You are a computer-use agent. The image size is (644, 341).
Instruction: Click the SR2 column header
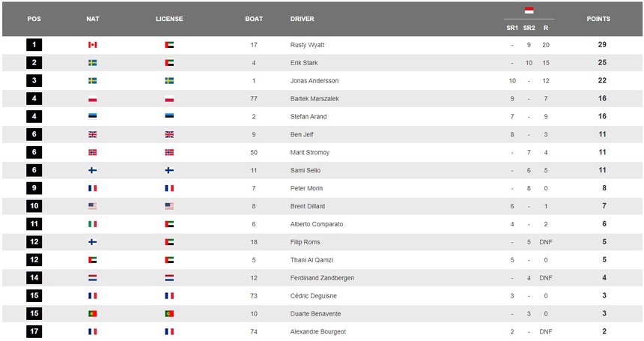click(529, 28)
